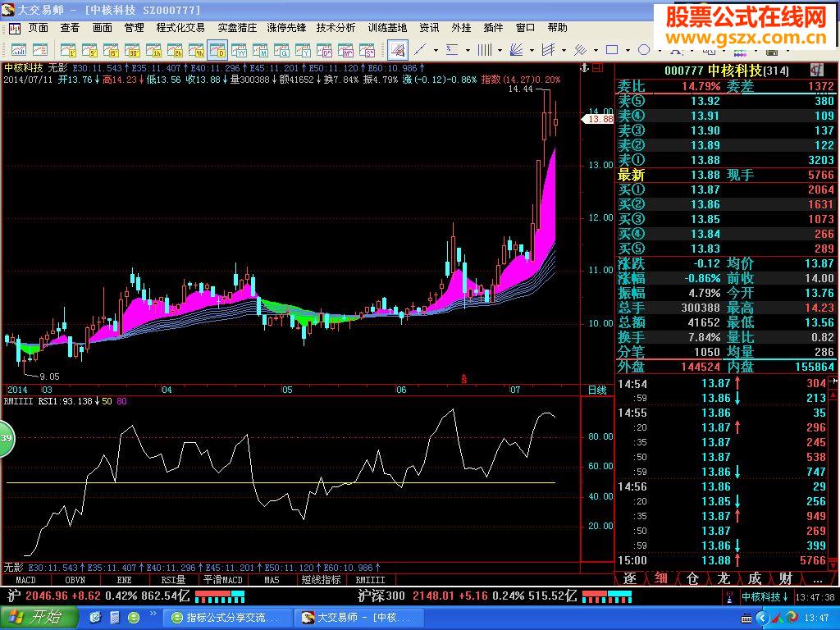Image resolution: width=840 pixels, height=630 pixels.
Task: Select the trend line drawing tool
Action: (421, 50)
